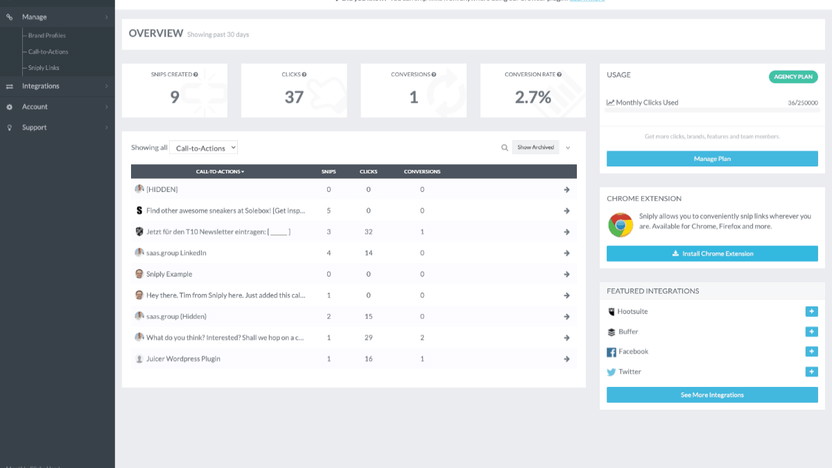Click the Buffer link
This screenshot has height=468, width=832.
pos(628,332)
